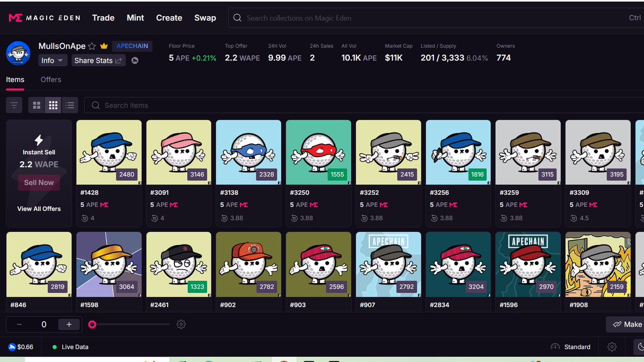Click the last sale icon under #3256

click(x=434, y=218)
